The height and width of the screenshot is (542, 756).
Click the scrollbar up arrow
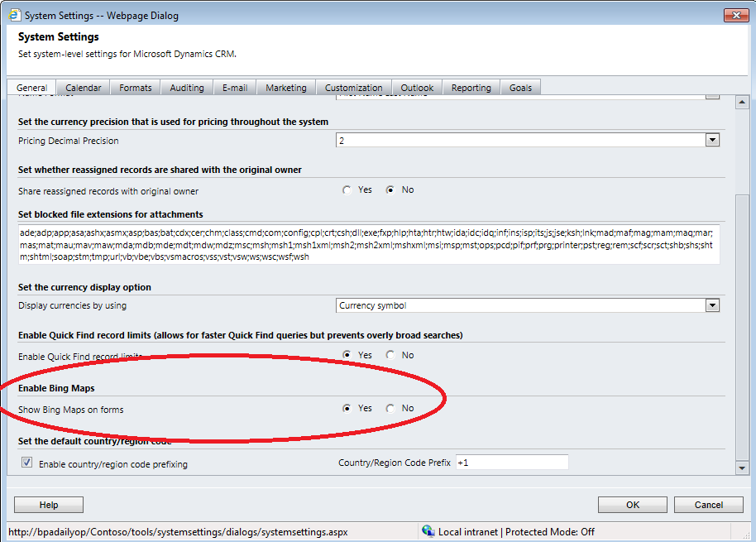(x=743, y=101)
